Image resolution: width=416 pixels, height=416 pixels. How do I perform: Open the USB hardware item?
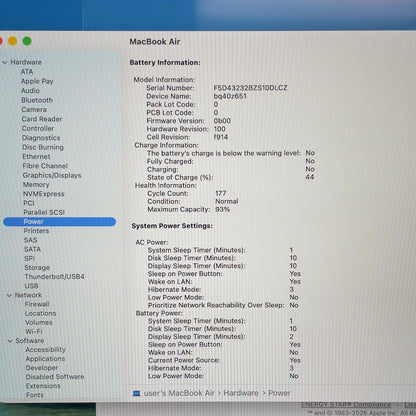tap(31, 286)
